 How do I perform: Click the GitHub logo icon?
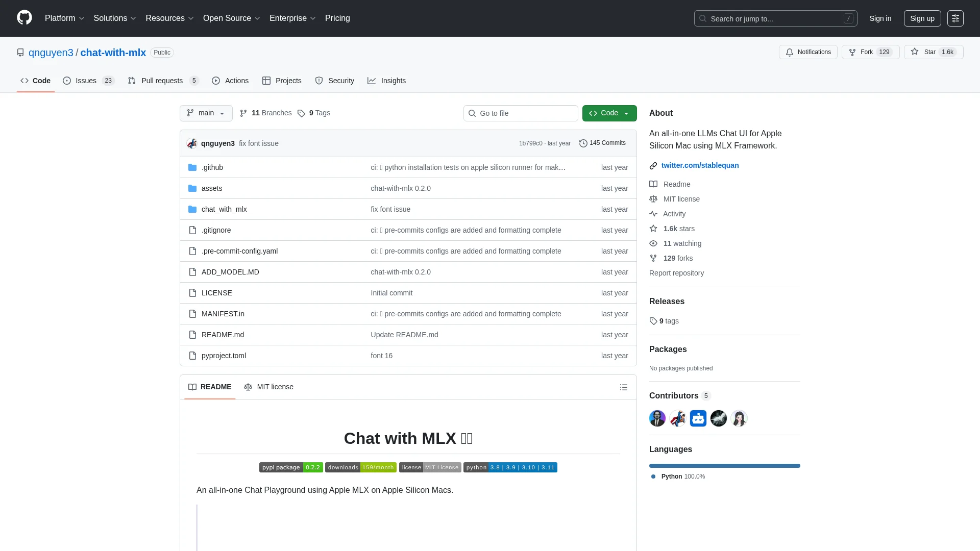24,18
